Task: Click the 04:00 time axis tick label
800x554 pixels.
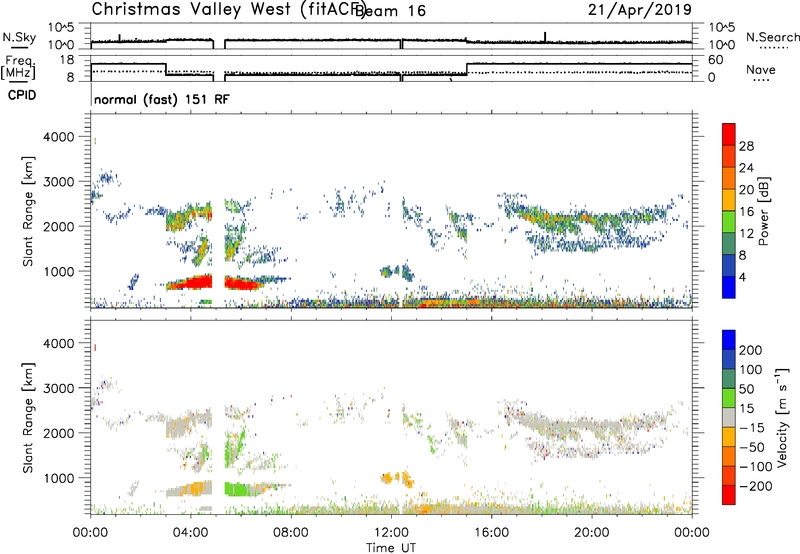Action: [x=191, y=533]
